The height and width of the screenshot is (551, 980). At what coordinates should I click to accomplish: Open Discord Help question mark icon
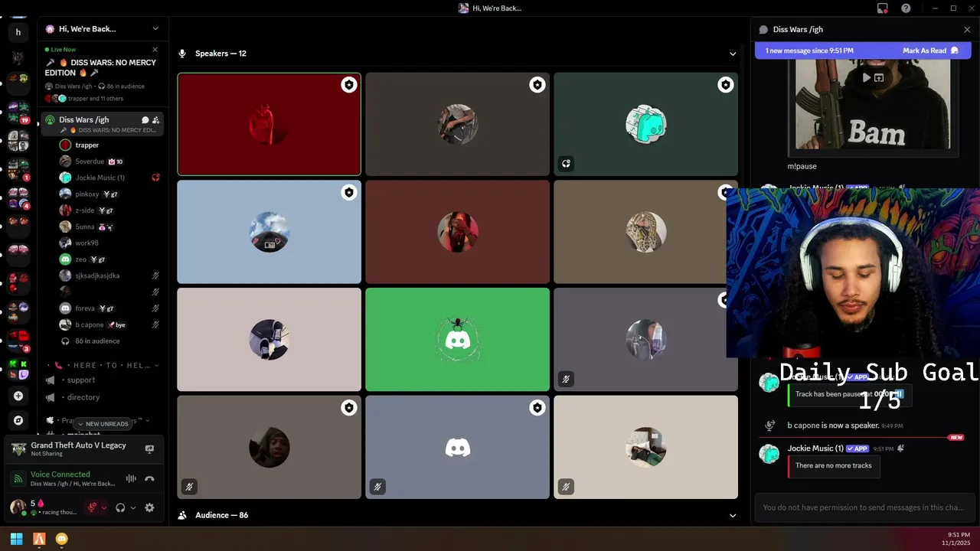[906, 8]
